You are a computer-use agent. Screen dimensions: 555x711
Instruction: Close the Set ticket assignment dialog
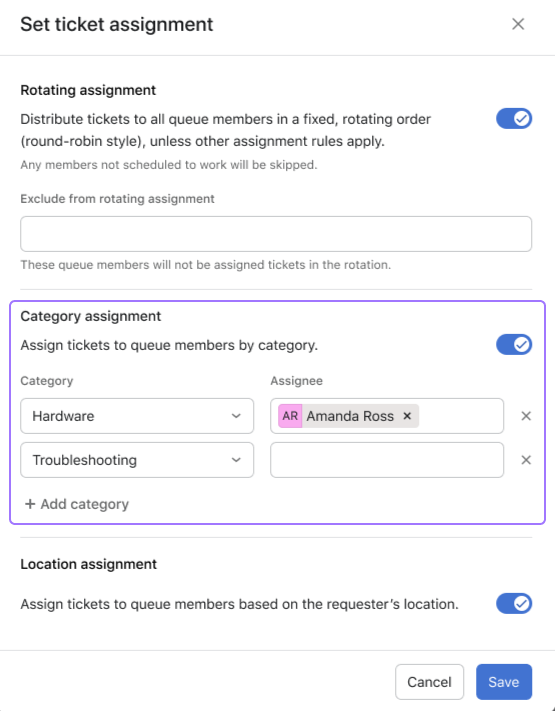point(518,24)
